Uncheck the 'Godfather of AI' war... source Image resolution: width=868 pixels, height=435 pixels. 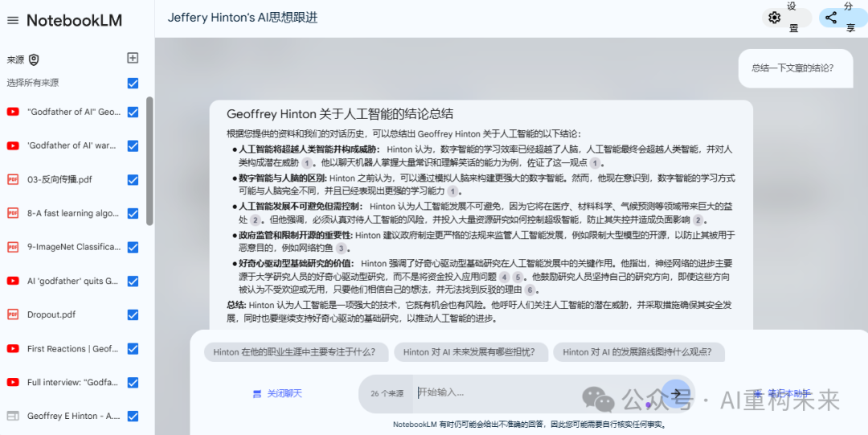(133, 146)
